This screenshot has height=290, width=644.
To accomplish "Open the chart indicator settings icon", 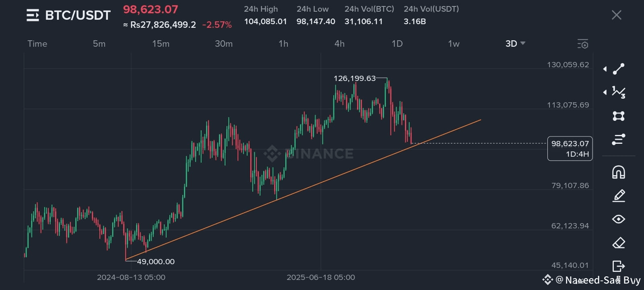I will click(x=583, y=44).
